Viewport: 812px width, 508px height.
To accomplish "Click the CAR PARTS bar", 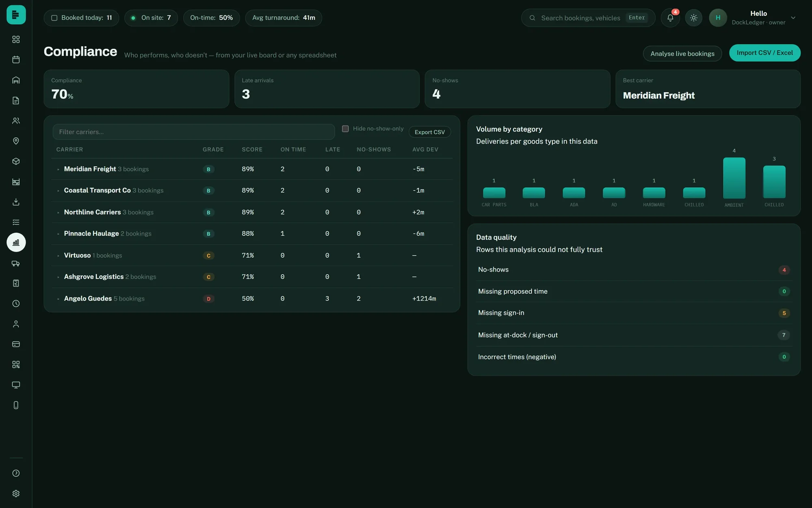I will click(494, 193).
